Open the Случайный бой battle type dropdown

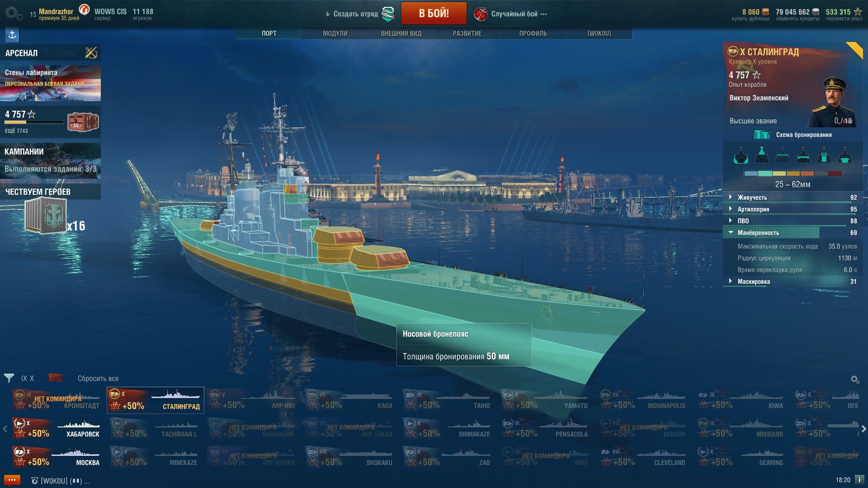click(x=511, y=14)
